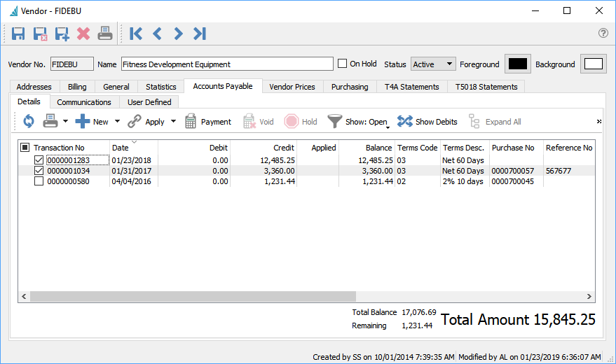Click the blue plus New icon
This screenshot has height=364, width=616.
(83, 121)
